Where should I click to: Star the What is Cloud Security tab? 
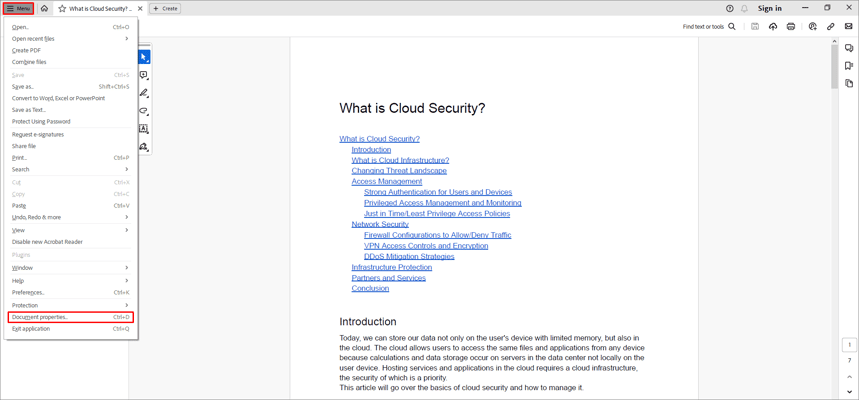[x=62, y=8]
